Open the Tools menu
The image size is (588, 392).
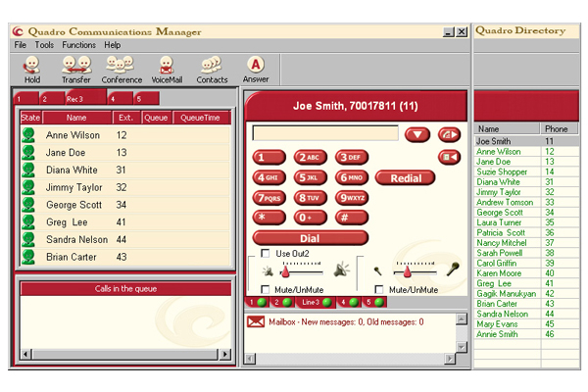coord(44,45)
